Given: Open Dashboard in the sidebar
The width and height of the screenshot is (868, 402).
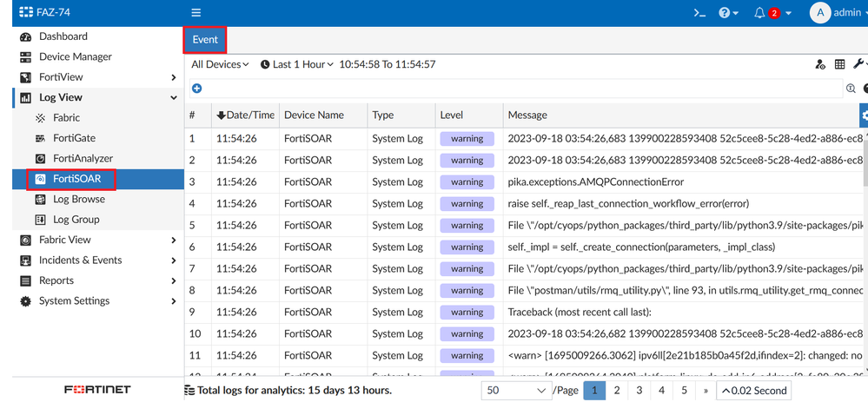Looking at the screenshot, I should pyautogui.click(x=63, y=36).
